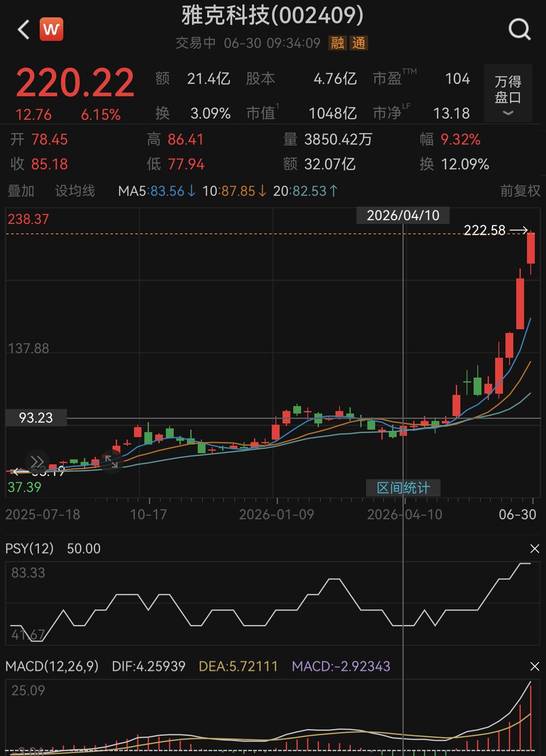
Task: Tap the 量 3850.42万 volume value
Action: [x=339, y=139]
